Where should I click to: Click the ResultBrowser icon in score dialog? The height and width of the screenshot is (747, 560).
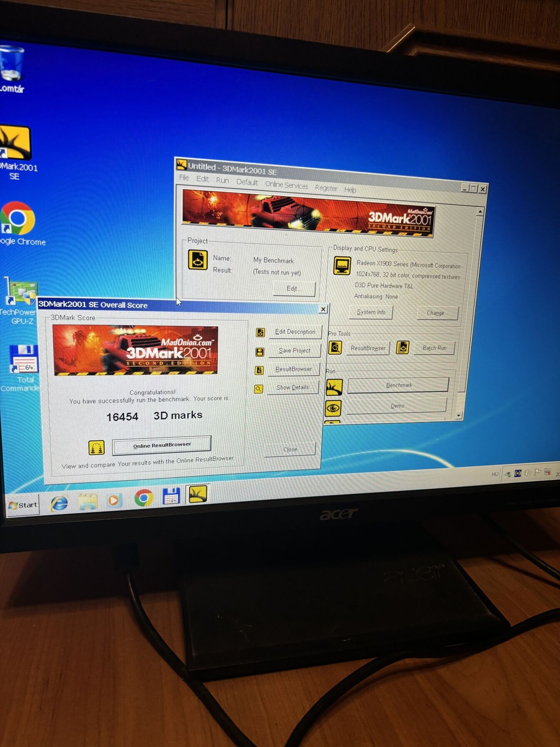pos(259,370)
